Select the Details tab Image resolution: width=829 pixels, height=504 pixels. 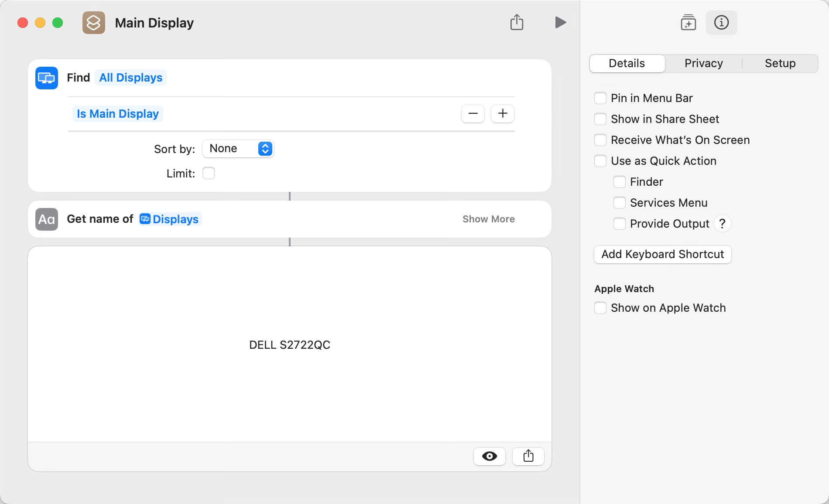[x=627, y=64]
